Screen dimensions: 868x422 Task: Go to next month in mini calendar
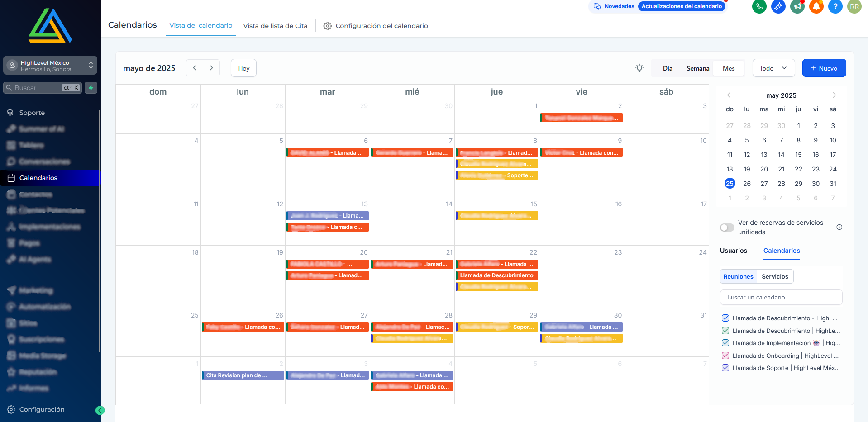834,95
